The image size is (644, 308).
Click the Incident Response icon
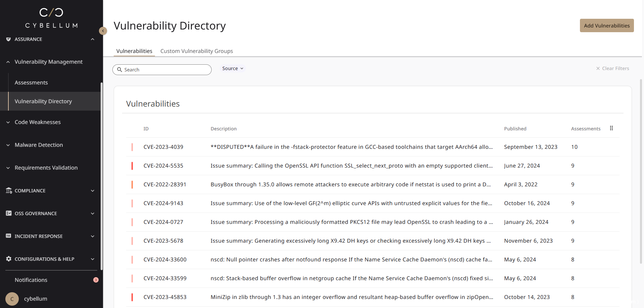tap(9, 236)
